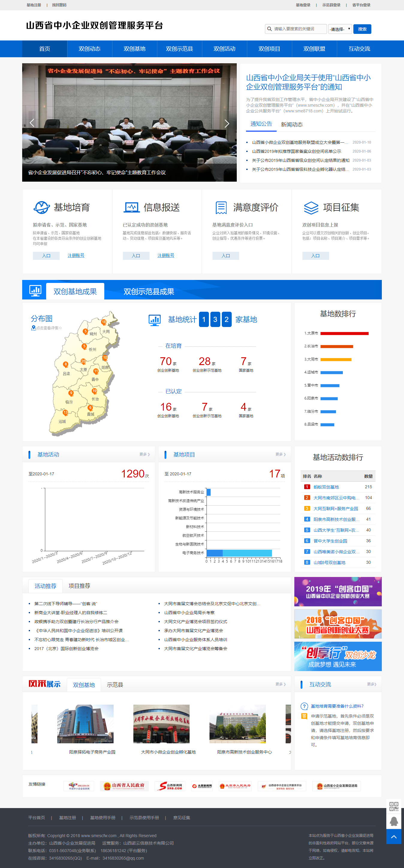Open the 双创基地 navigation menu
Viewport: 404px width, 868px height.
pos(135,49)
